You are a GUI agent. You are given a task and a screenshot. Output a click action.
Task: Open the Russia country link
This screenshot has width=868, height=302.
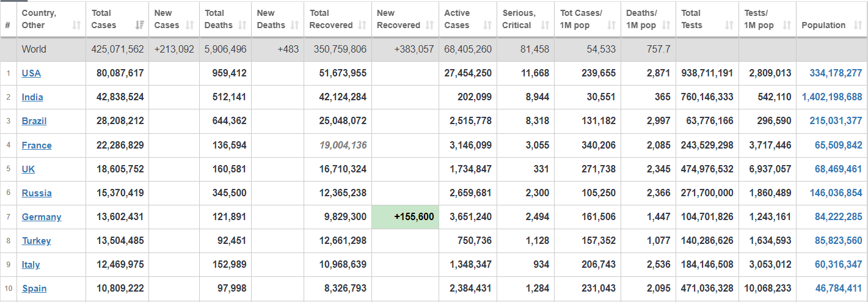coord(37,193)
